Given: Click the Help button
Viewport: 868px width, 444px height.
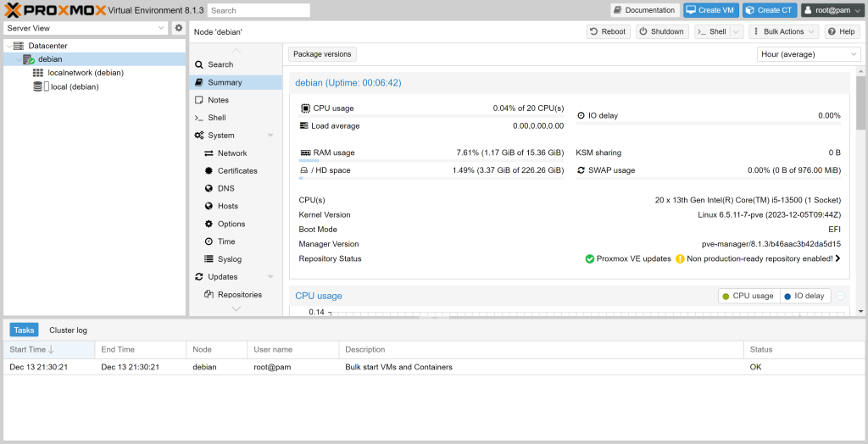Looking at the screenshot, I should (x=842, y=31).
